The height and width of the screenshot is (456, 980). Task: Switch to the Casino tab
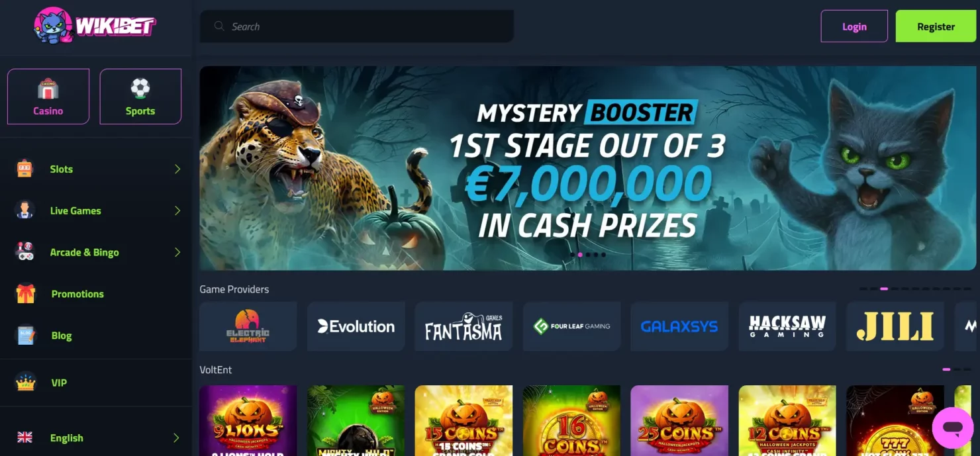(48, 97)
